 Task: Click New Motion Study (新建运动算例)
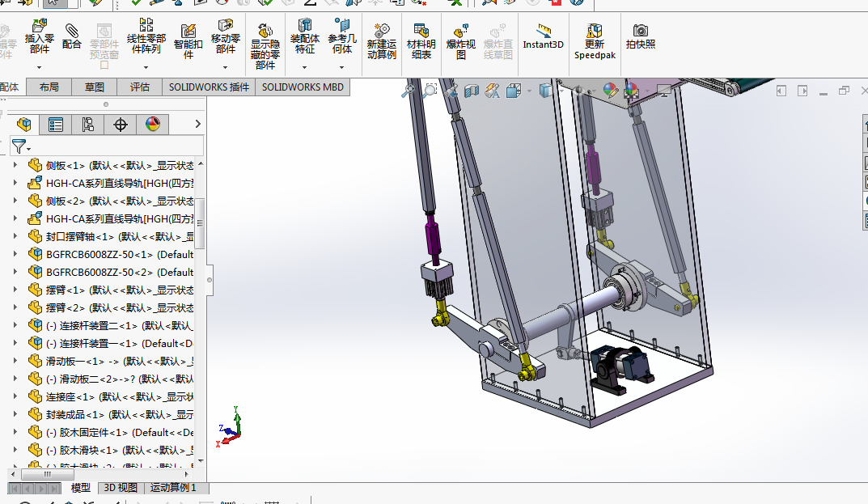tap(381, 41)
